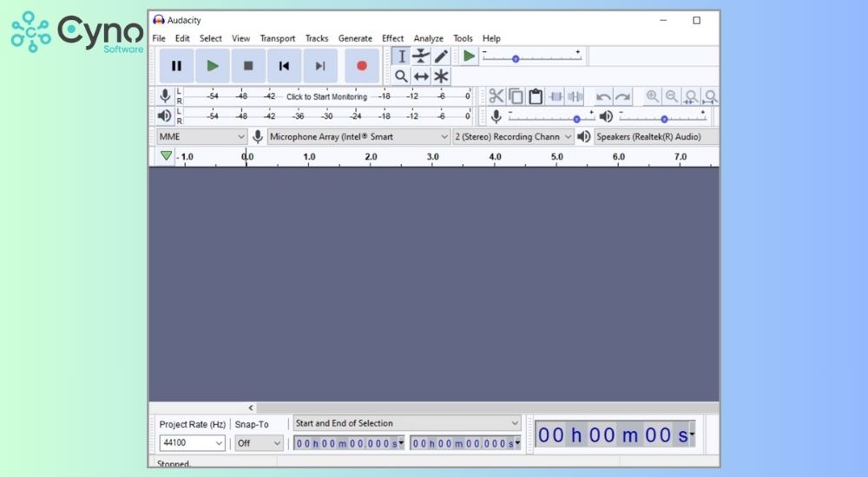Image resolution: width=868 pixels, height=477 pixels.
Task: Click the large audio position time display
Action: pyautogui.click(x=612, y=435)
